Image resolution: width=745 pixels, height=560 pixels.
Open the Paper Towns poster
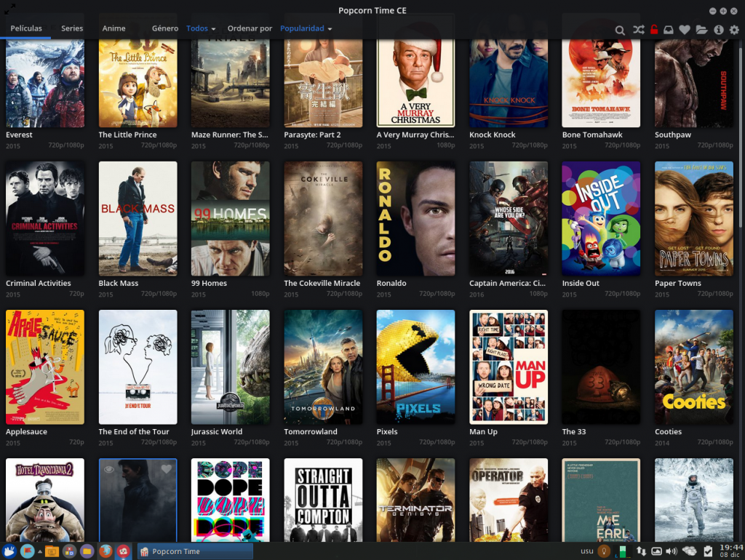[693, 218]
